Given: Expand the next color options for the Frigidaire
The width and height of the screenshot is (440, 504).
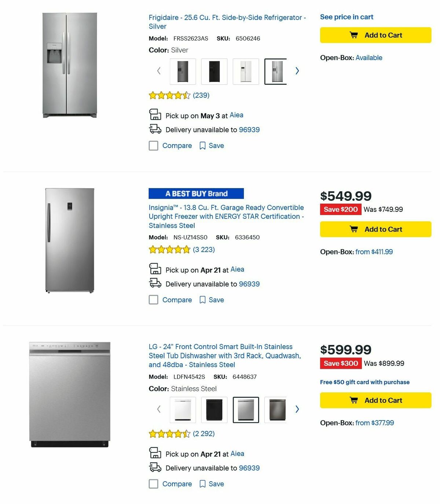Looking at the screenshot, I should click(297, 71).
